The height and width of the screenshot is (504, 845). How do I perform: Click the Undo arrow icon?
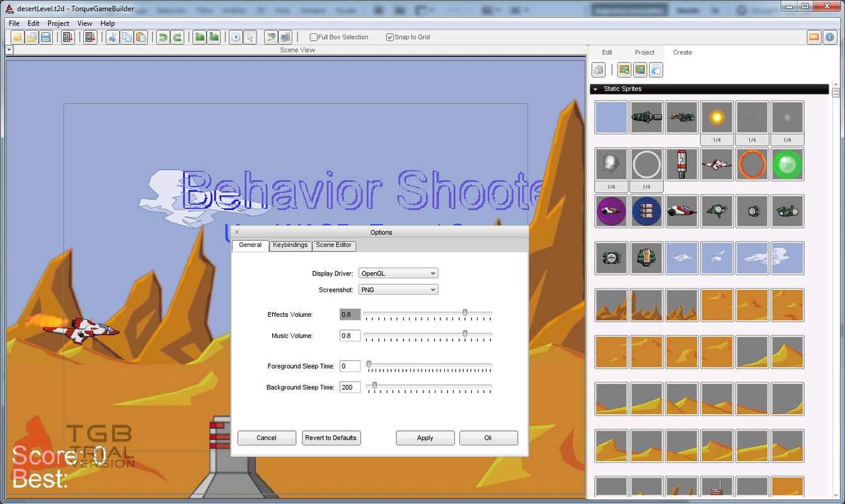click(x=163, y=37)
